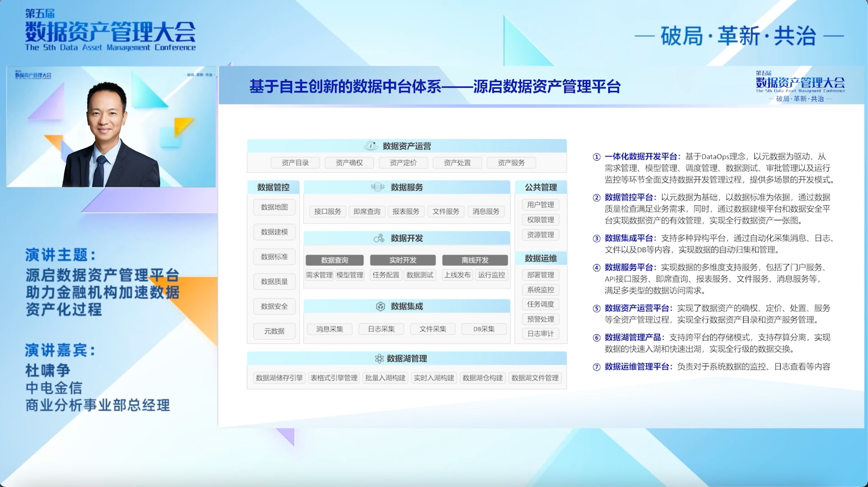The height and width of the screenshot is (487, 868).
Task: Click the 日志审计 box
Action: [541, 334]
